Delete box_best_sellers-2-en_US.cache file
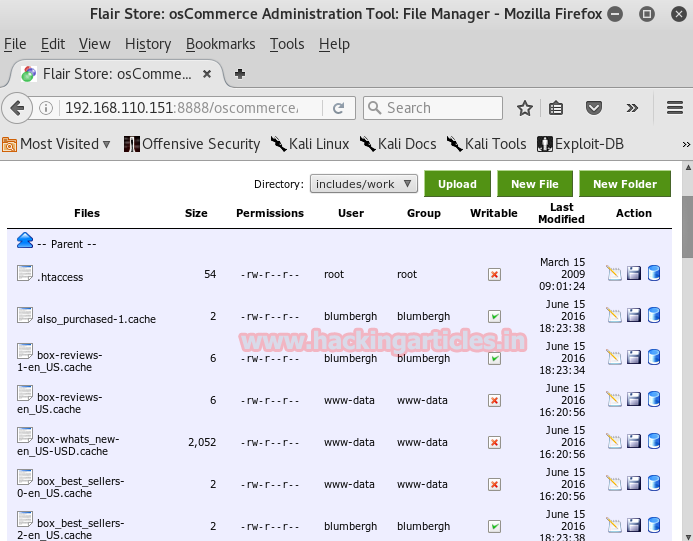The image size is (693, 541). [x=654, y=526]
